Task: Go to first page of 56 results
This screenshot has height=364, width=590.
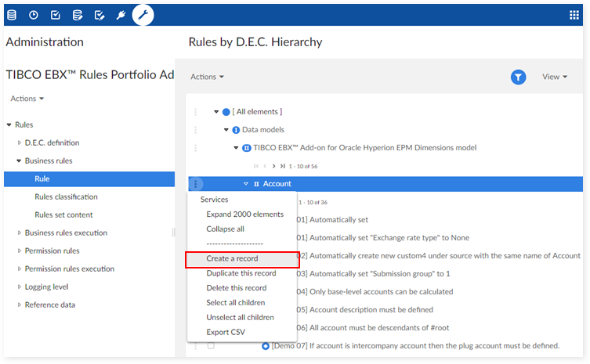Action: click(x=256, y=166)
